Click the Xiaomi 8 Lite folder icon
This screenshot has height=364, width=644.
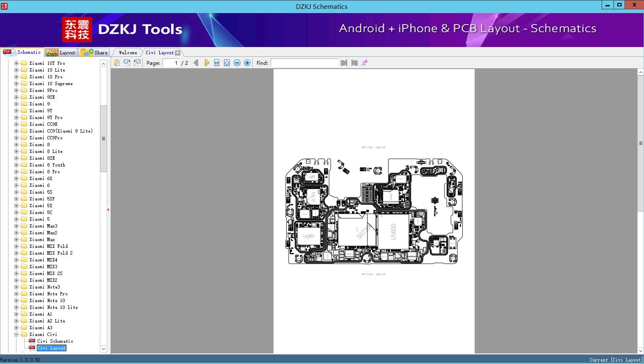24,151
